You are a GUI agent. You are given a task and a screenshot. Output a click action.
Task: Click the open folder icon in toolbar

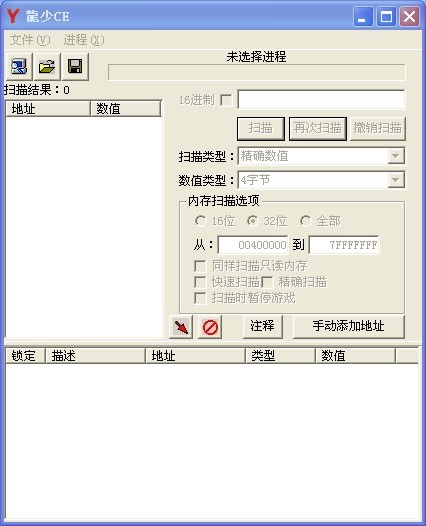(47, 66)
